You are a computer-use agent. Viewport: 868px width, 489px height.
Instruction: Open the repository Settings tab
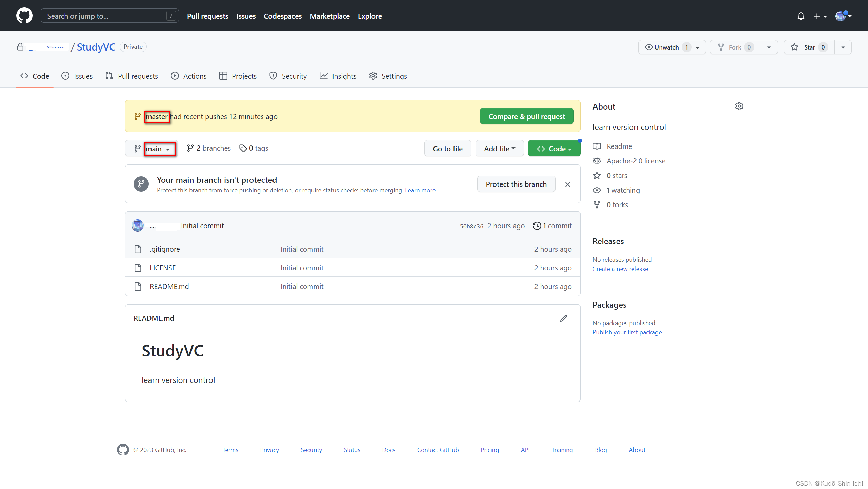point(388,76)
